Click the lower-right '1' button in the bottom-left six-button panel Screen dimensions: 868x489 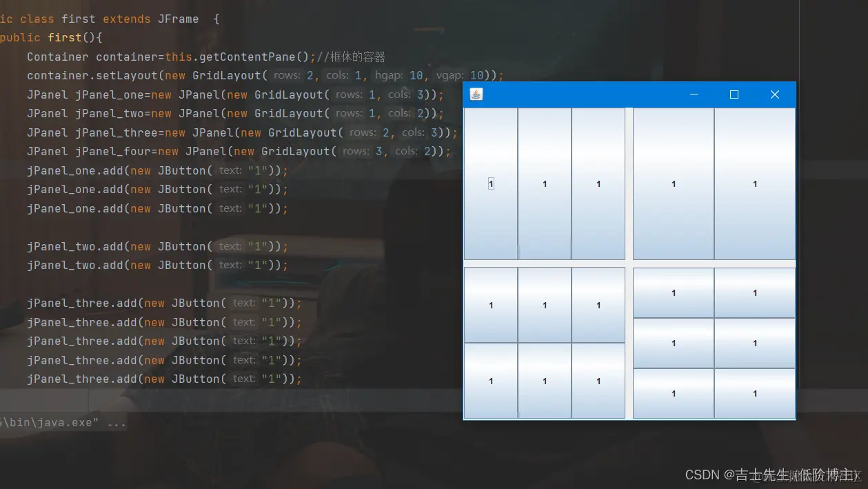click(598, 381)
